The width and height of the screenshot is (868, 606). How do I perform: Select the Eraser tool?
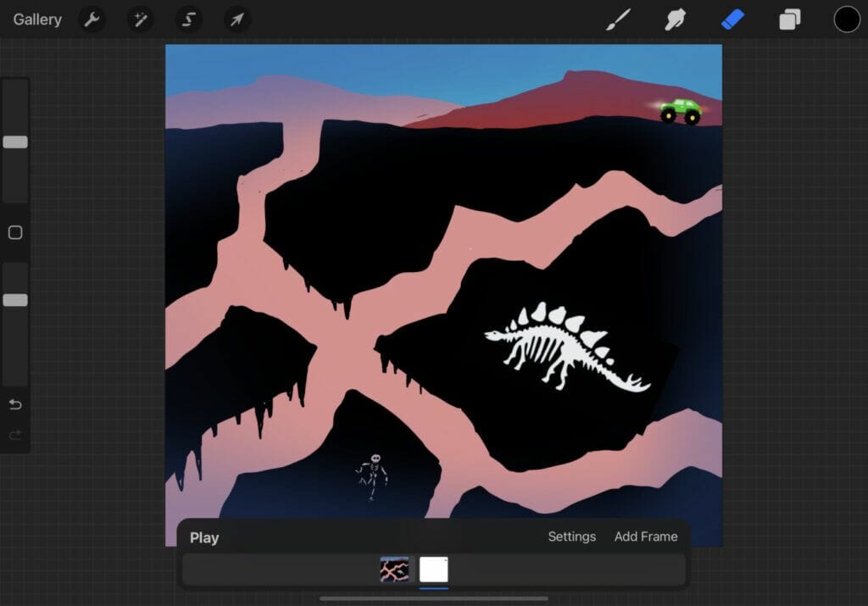pos(732,19)
